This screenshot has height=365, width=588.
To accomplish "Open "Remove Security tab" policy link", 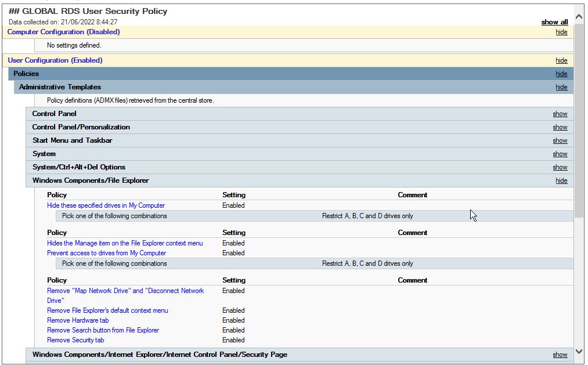I will pos(75,340).
